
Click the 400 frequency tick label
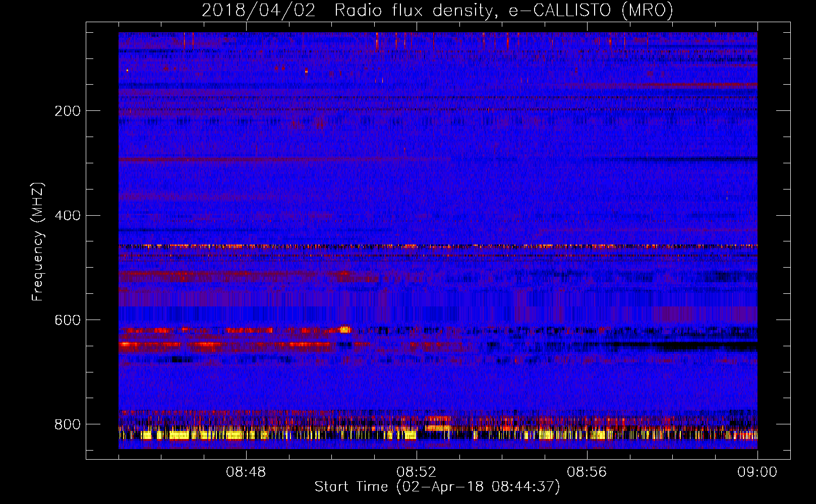point(68,216)
